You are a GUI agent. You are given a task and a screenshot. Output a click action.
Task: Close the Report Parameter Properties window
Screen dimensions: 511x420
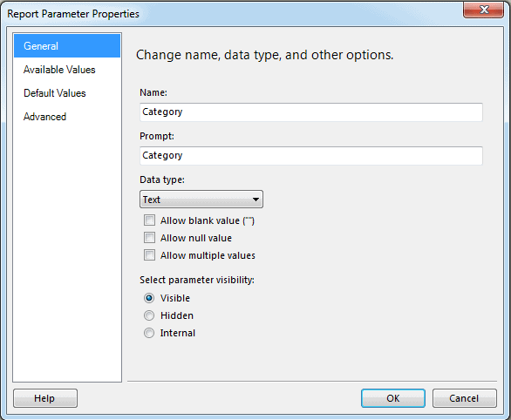484,10
